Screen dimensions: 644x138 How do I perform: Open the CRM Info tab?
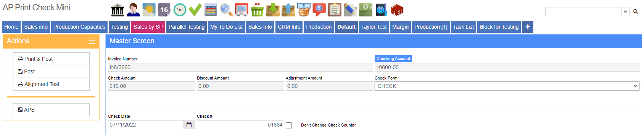pos(289,27)
